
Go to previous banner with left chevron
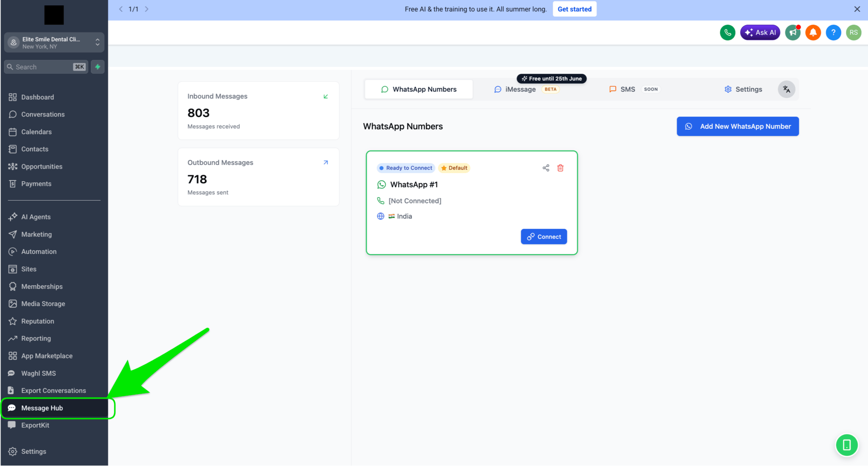121,9
